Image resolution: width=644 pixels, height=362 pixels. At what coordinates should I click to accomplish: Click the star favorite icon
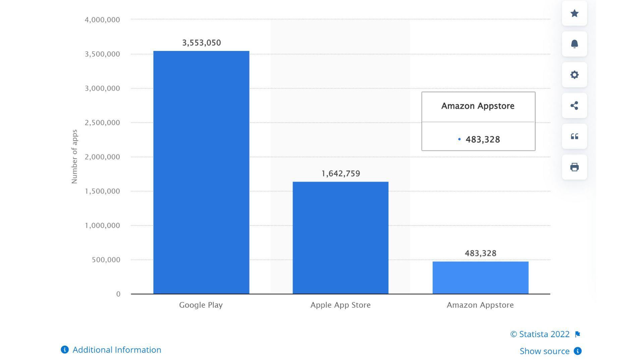click(574, 13)
